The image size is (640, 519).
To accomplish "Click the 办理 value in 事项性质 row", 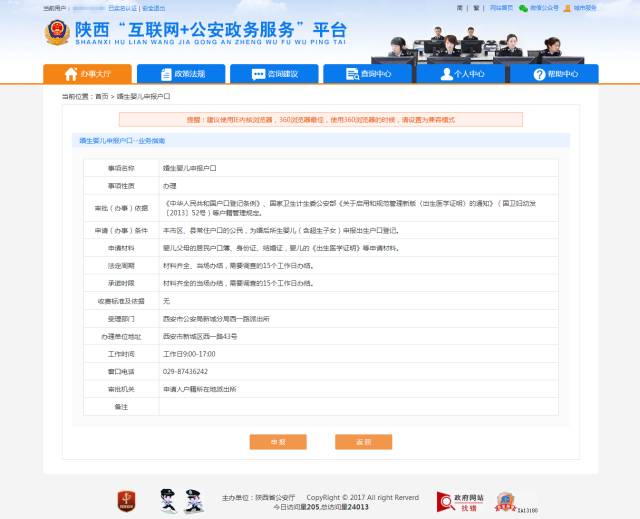I will pyautogui.click(x=169, y=186).
